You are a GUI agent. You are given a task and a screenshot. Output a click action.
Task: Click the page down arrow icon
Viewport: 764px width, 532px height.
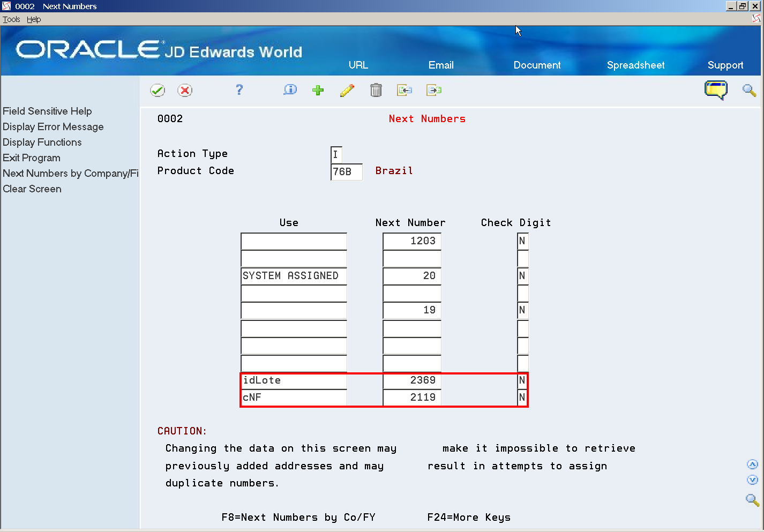pyautogui.click(x=752, y=480)
